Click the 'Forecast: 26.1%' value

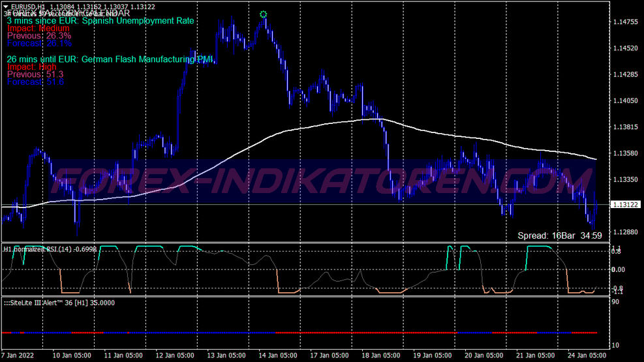(39, 43)
